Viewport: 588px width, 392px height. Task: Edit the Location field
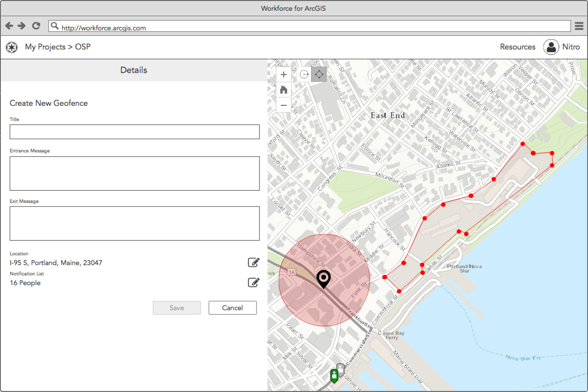click(254, 262)
